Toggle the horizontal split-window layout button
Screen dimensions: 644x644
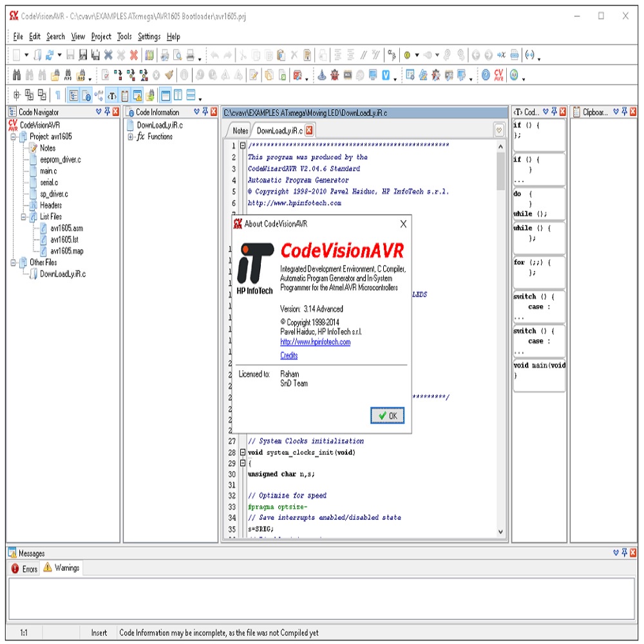click(x=191, y=95)
